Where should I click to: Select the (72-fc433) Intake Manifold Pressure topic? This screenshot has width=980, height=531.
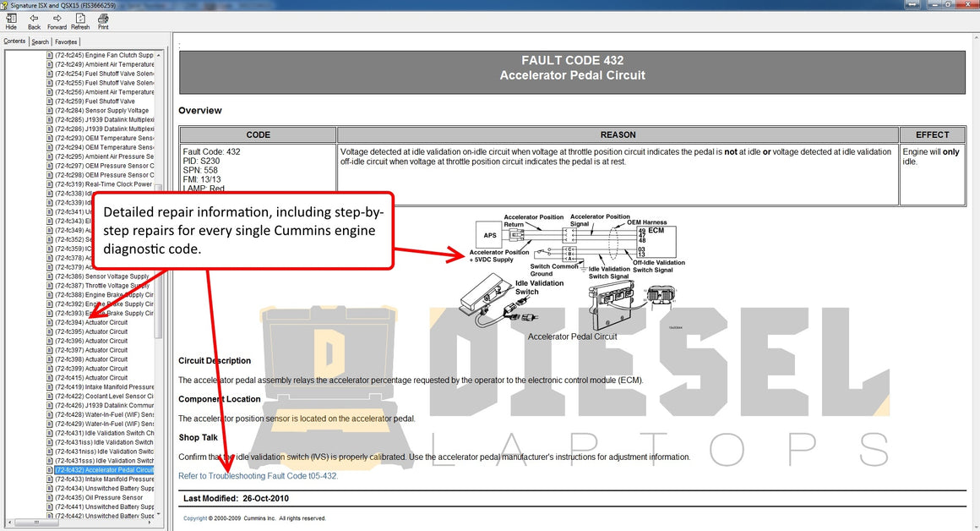(x=95, y=479)
